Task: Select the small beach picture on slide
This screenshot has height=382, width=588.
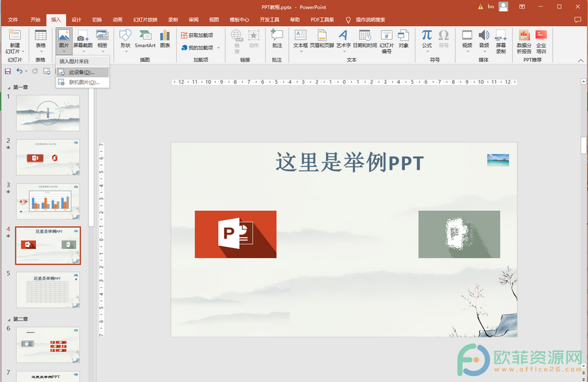Action: pos(498,160)
